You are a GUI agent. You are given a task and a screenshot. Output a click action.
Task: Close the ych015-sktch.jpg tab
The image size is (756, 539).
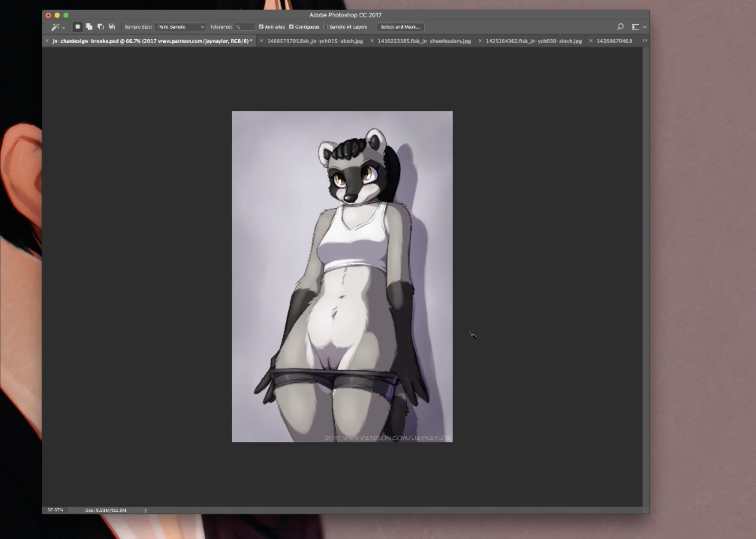pos(261,41)
